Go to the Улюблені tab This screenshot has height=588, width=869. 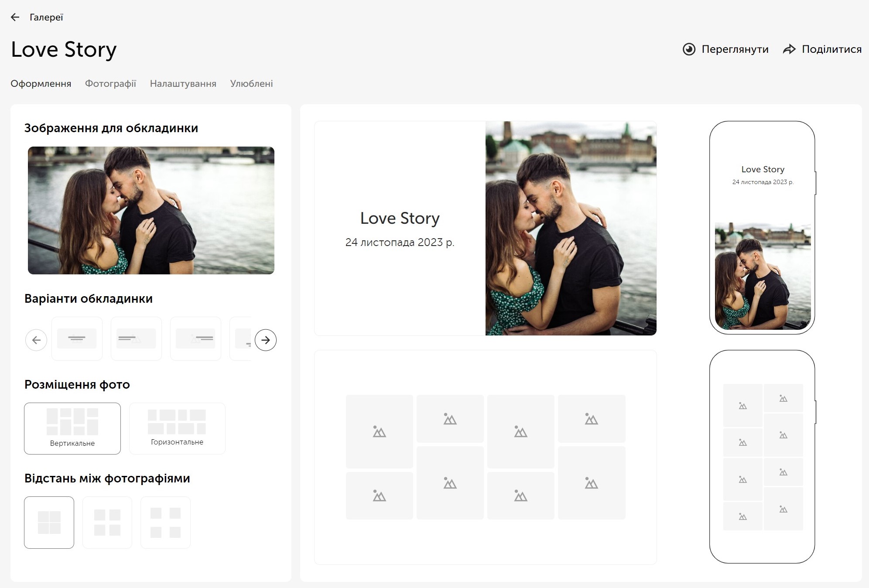pos(251,83)
